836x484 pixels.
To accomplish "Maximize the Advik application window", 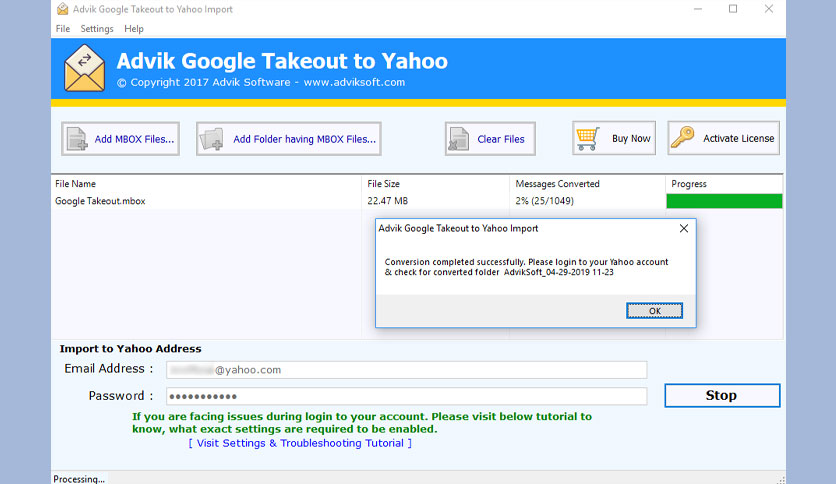I will tap(733, 9).
